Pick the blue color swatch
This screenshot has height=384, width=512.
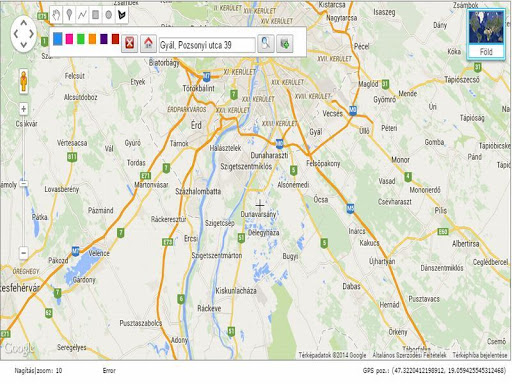coord(58,39)
